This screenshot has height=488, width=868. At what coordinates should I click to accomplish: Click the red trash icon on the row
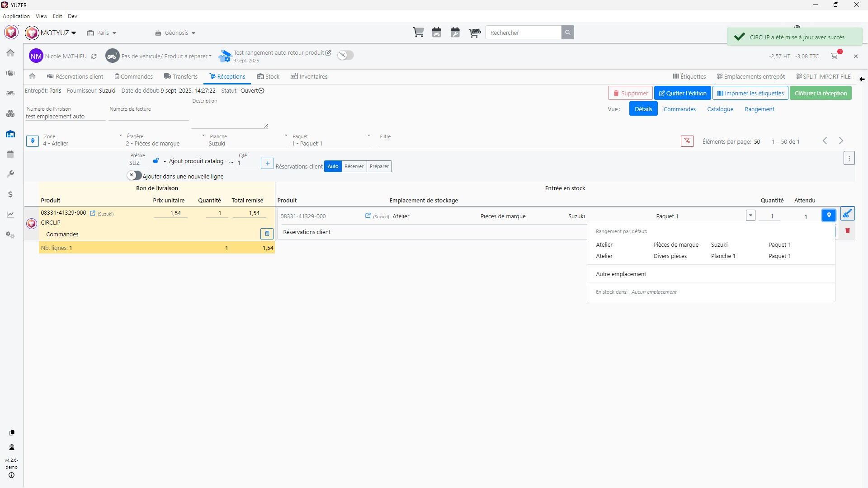pos(848,230)
